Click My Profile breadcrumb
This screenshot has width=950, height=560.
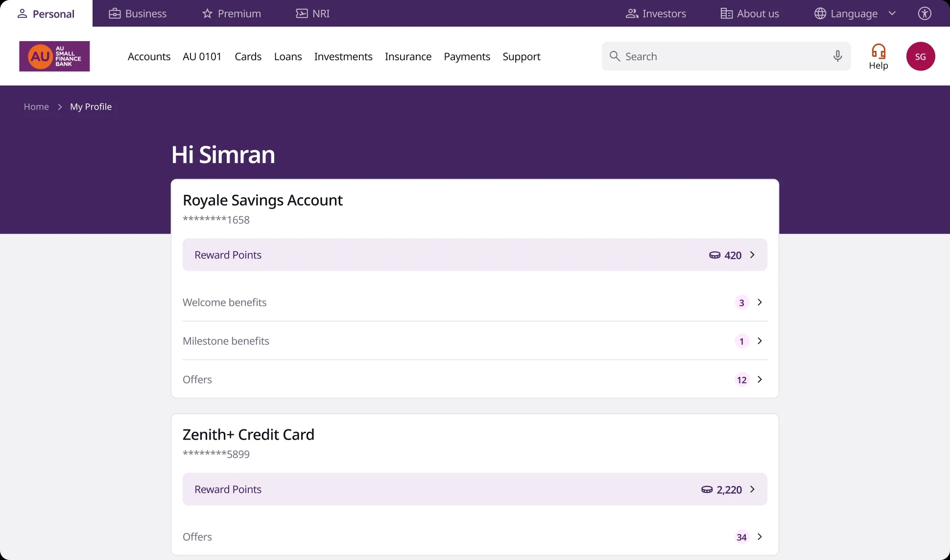[91, 107]
